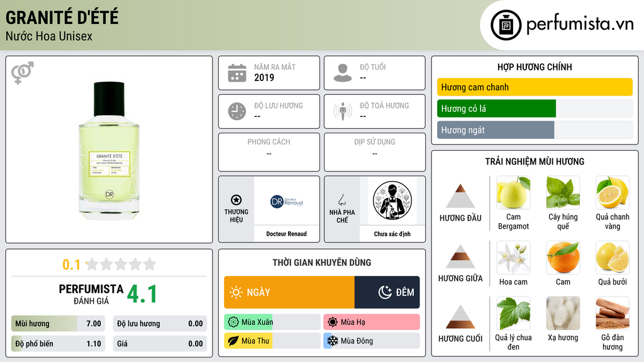Select the Hoa cam note image
Image resolution: width=644 pixels, height=362 pixels.
(x=513, y=257)
